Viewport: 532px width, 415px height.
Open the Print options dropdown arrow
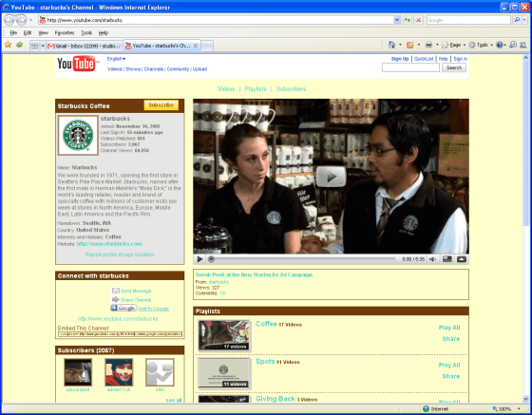tap(437, 45)
